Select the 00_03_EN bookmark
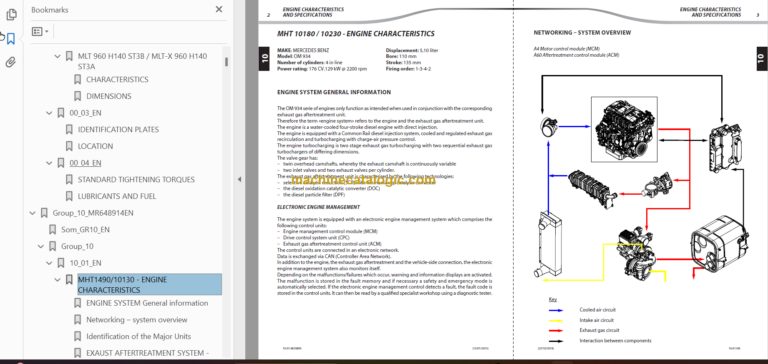This screenshot has width=768, height=364. pos(85,113)
